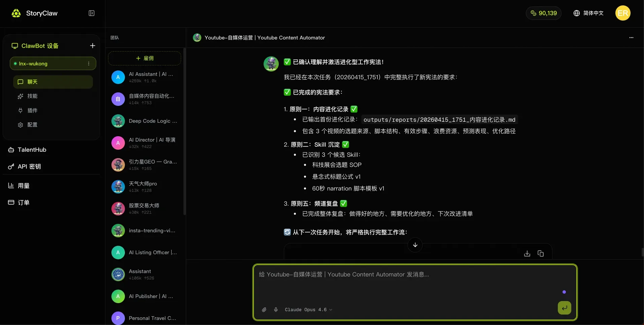The width and height of the screenshot is (644, 325).
Task: Select the AI Director agent
Action: pyautogui.click(x=144, y=143)
